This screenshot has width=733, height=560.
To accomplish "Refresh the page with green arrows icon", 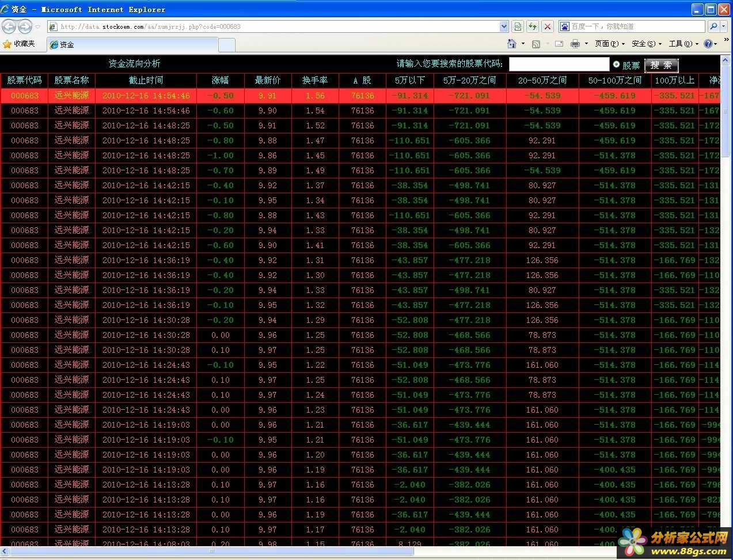I will 533,26.
